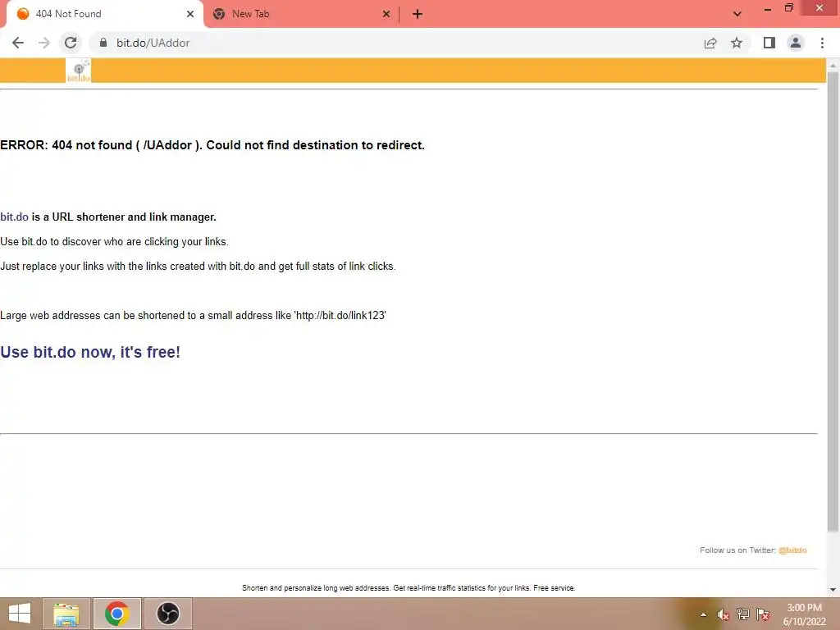840x630 pixels.
Task: Open the @bitdo Twitter link
Action: [x=792, y=550]
